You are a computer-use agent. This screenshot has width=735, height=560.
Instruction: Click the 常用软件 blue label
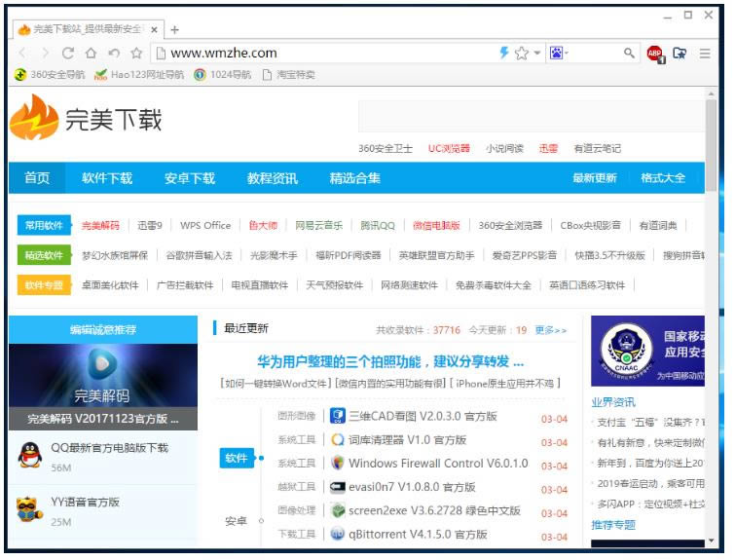pyautogui.click(x=44, y=226)
